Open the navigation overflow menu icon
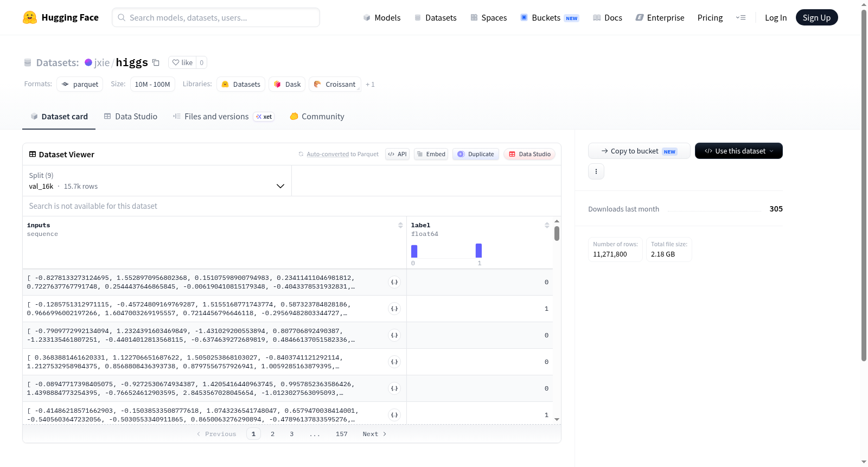868x467 pixels. point(741,17)
